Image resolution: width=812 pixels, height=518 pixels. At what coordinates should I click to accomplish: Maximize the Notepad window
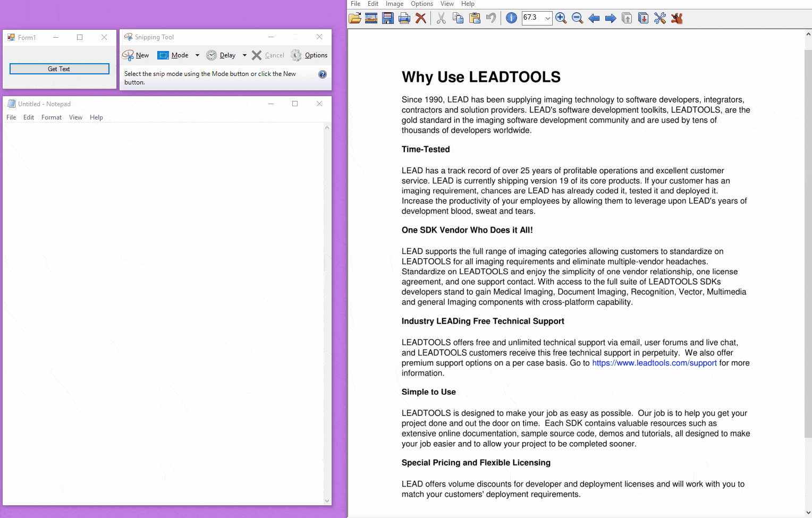pyautogui.click(x=295, y=104)
